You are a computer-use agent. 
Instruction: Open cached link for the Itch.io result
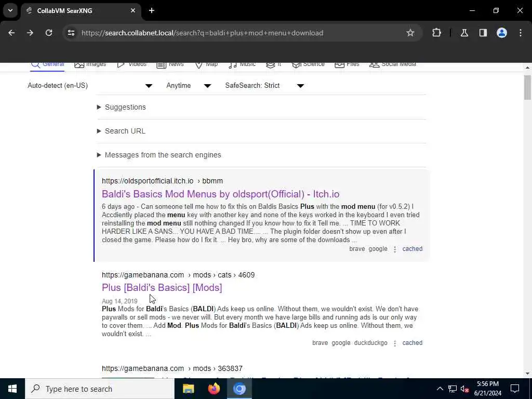coord(412,249)
